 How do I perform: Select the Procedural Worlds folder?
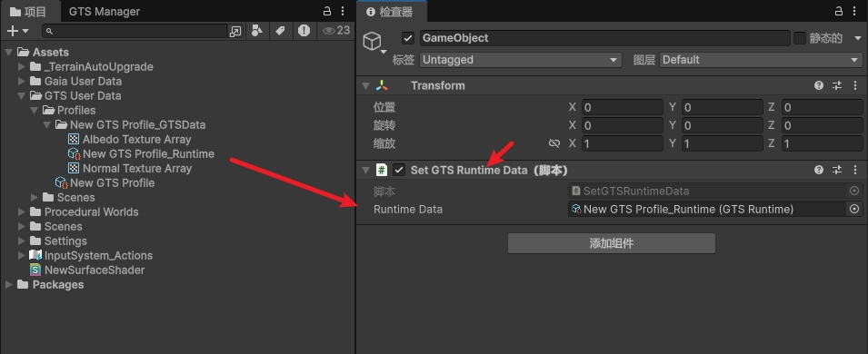click(91, 211)
